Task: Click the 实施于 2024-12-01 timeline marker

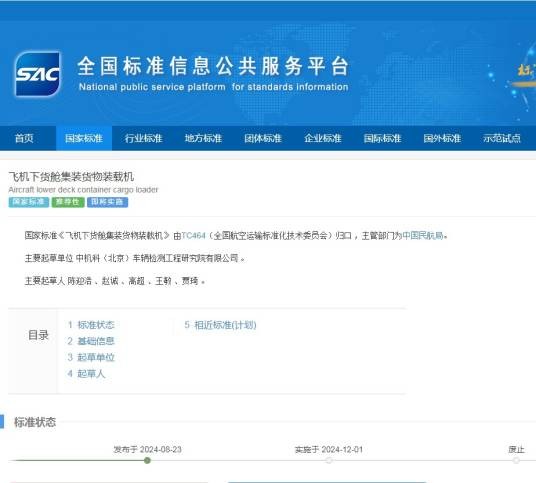Action: coord(329,460)
